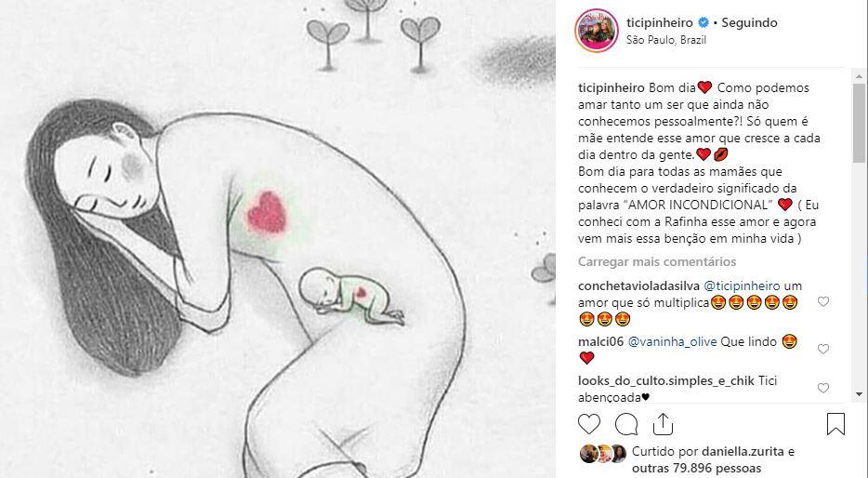868x478 pixels.
Task: Open the @vaninha_olive mention link
Action: coord(672,341)
